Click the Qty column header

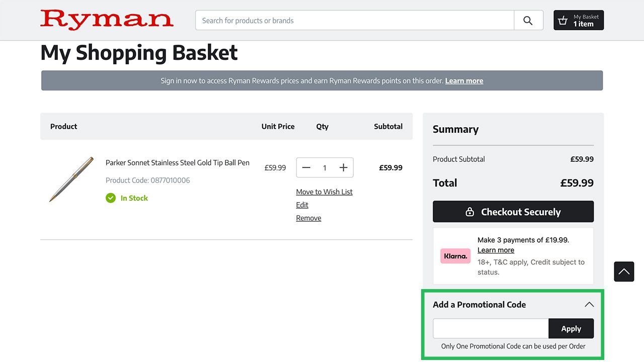[322, 126]
